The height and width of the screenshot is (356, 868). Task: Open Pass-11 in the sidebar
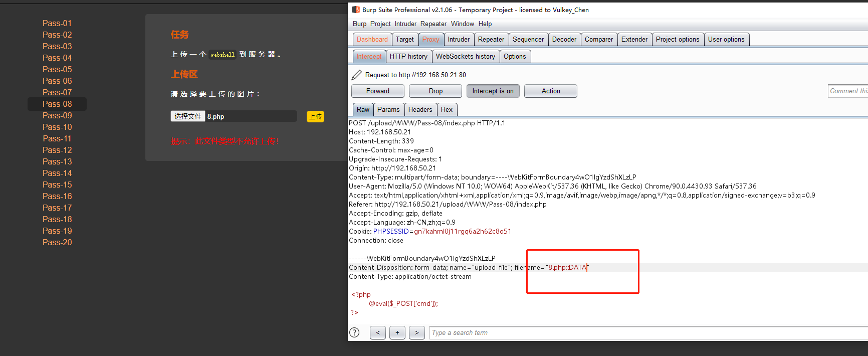point(57,138)
